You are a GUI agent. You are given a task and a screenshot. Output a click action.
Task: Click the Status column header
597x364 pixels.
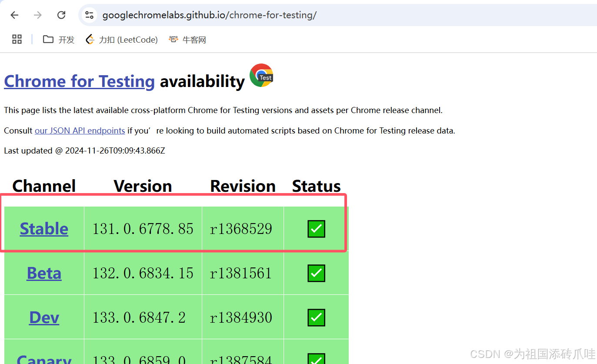point(316,186)
